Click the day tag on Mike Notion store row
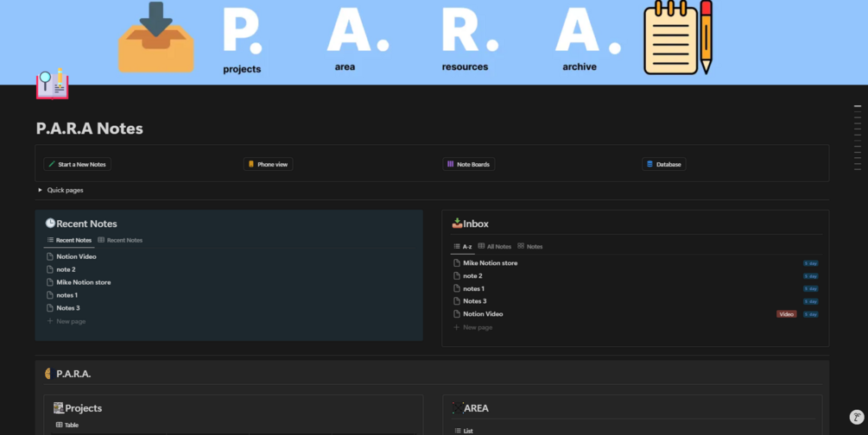The image size is (868, 435). click(810, 263)
